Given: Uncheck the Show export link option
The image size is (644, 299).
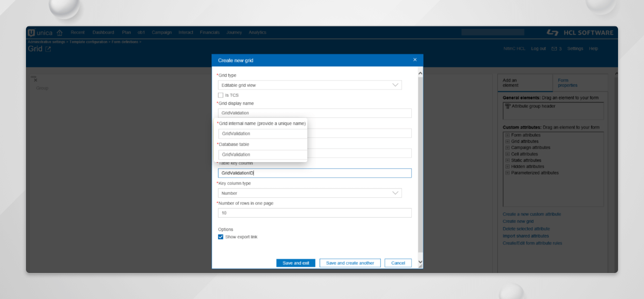Looking at the screenshot, I should tap(220, 237).
